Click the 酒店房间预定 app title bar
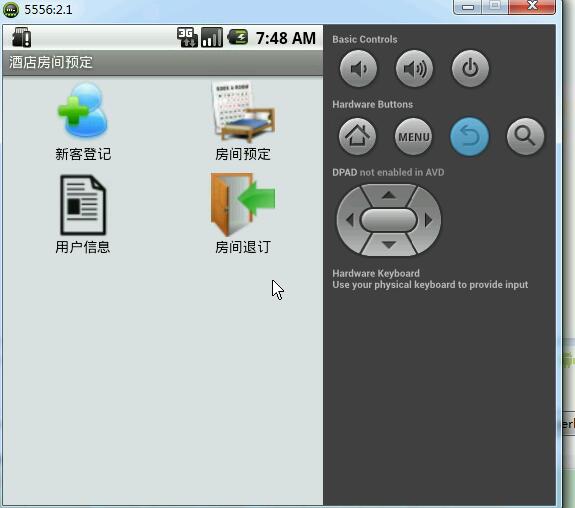This screenshot has height=508, width=575. [163, 62]
